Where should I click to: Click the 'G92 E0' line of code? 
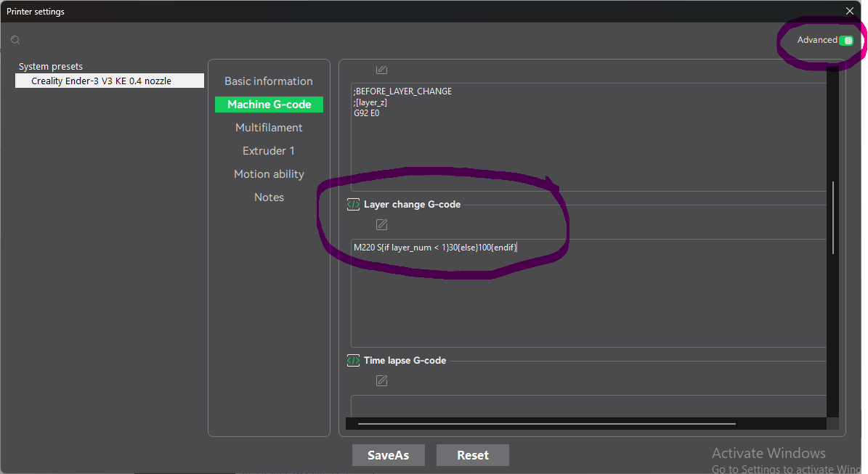(367, 113)
